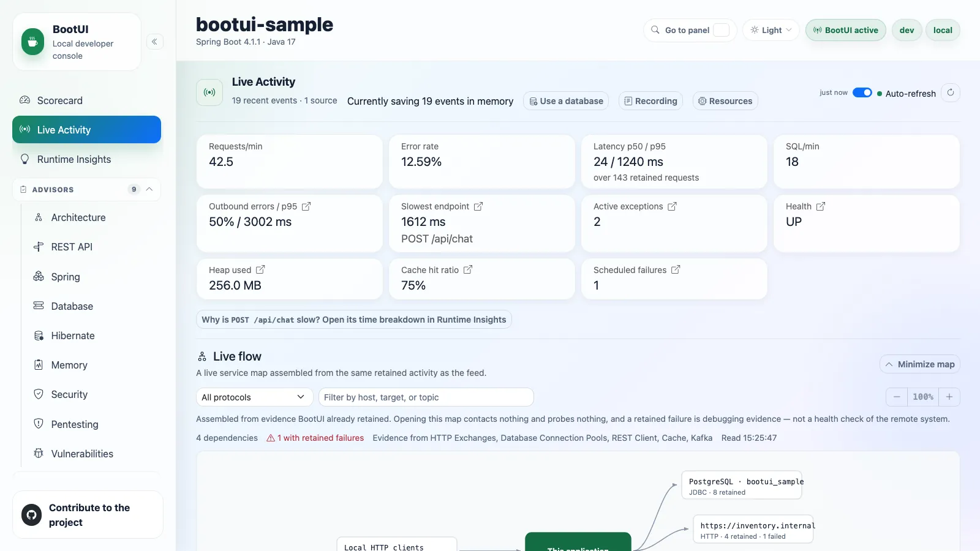Image resolution: width=980 pixels, height=551 pixels.
Task: Click the BootUI coffee cup logo
Action: pyautogui.click(x=33, y=42)
